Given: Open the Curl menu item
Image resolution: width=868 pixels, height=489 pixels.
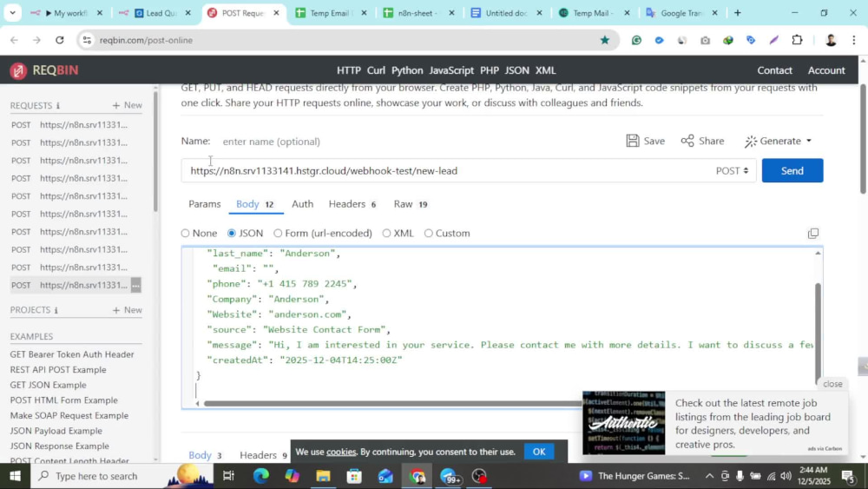Looking at the screenshot, I should (376, 70).
